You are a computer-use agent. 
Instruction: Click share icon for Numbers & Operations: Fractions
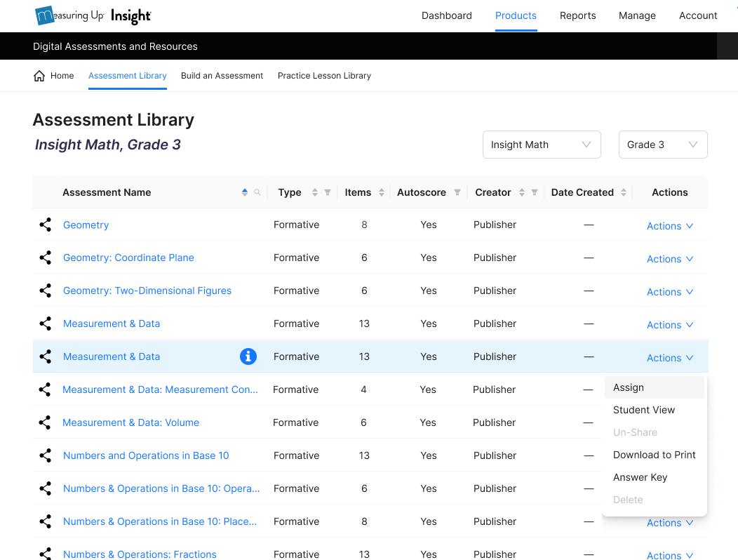(45, 554)
